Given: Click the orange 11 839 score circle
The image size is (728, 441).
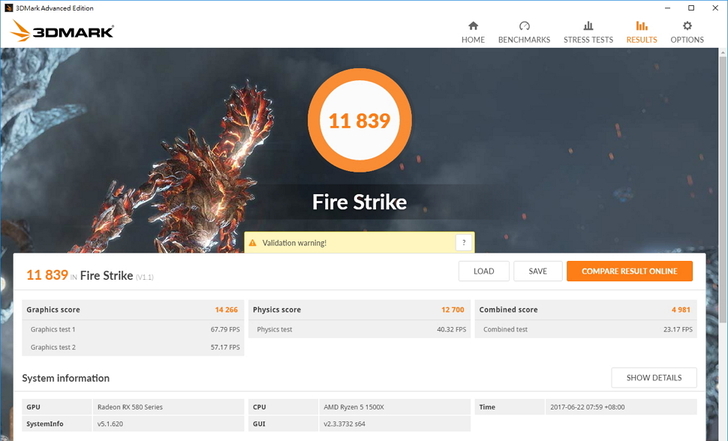Looking at the screenshot, I should pos(358,120).
